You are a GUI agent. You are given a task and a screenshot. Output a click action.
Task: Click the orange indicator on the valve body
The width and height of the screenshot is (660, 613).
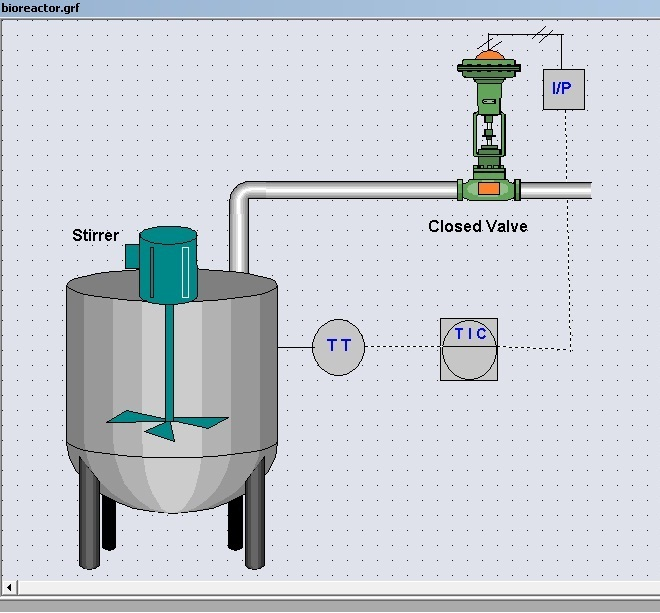[489, 188]
